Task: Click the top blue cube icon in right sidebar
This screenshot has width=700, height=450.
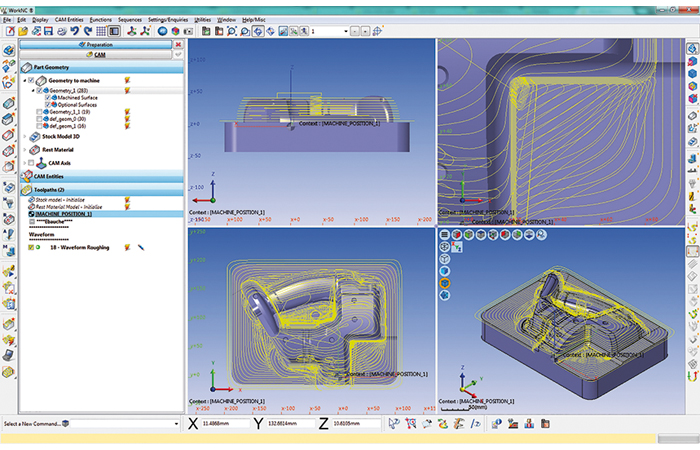Action: 692,49
